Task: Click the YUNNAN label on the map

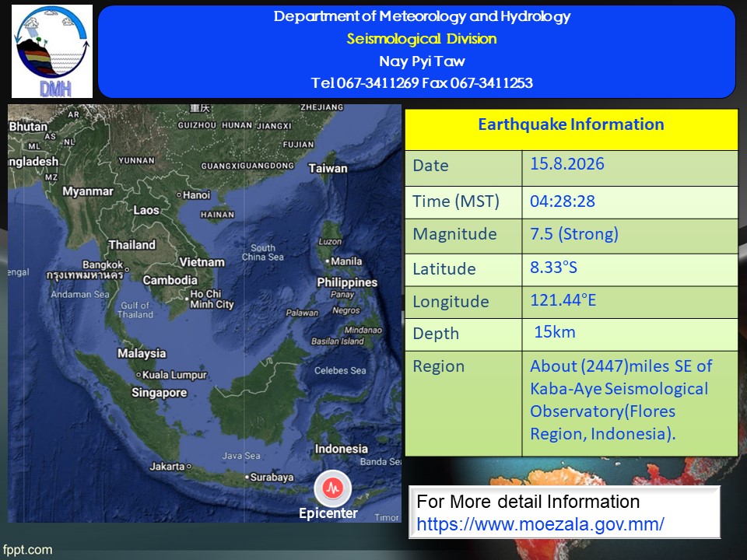Action: [136, 160]
